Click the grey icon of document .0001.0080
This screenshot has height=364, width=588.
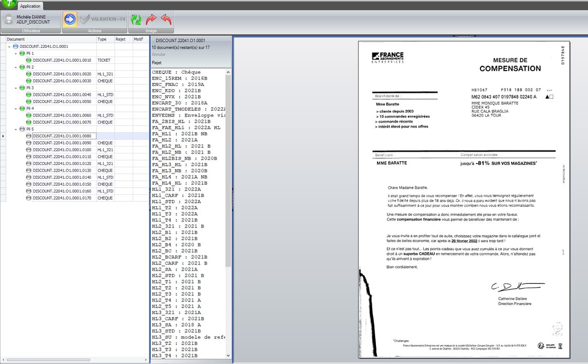(28, 136)
